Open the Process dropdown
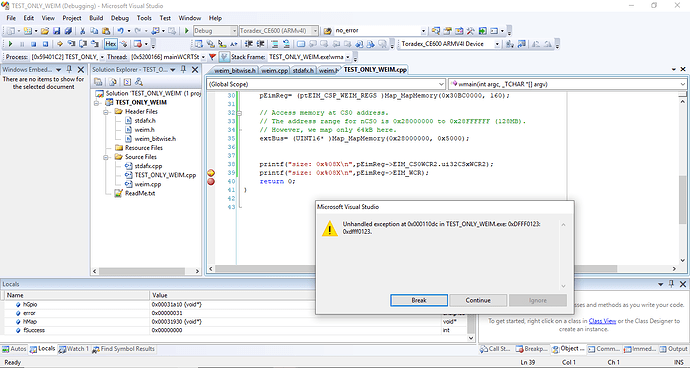 [x=102, y=57]
